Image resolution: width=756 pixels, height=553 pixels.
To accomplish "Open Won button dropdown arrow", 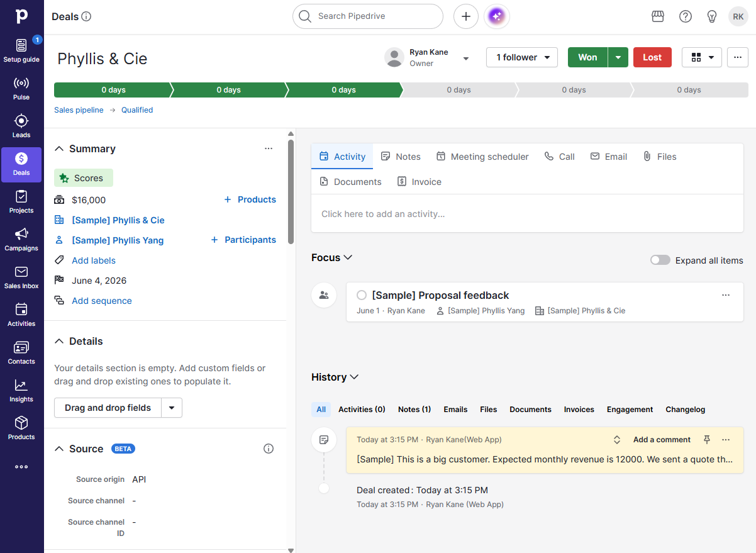I will click(618, 57).
